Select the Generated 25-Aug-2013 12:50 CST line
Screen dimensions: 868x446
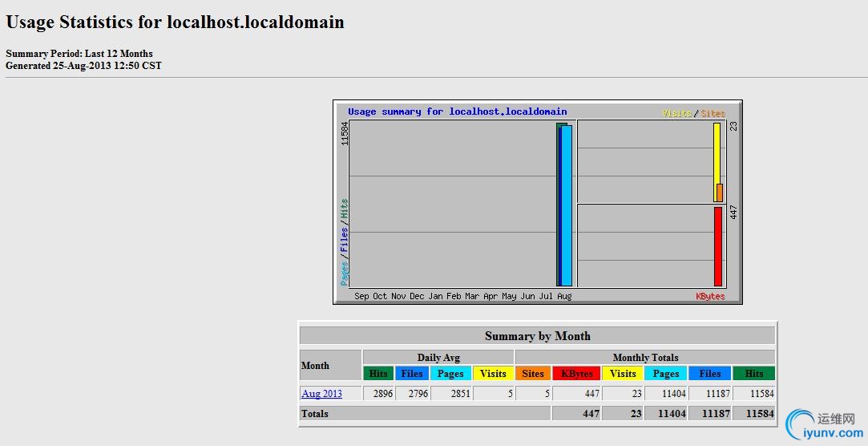pos(83,66)
